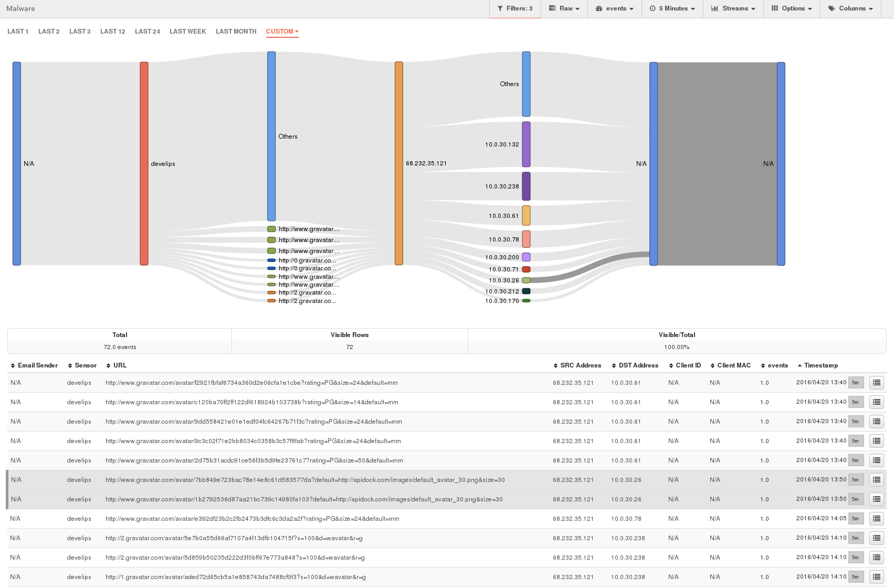Viewport: 894px width, 588px height.
Task: Sort table by SRC Address column
Action: [577, 365]
